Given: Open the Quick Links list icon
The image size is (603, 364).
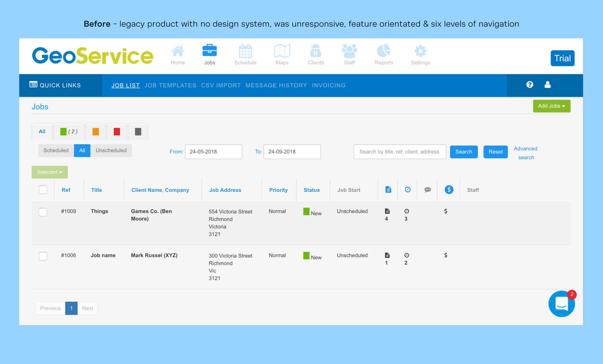Looking at the screenshot, I should 33,84.
